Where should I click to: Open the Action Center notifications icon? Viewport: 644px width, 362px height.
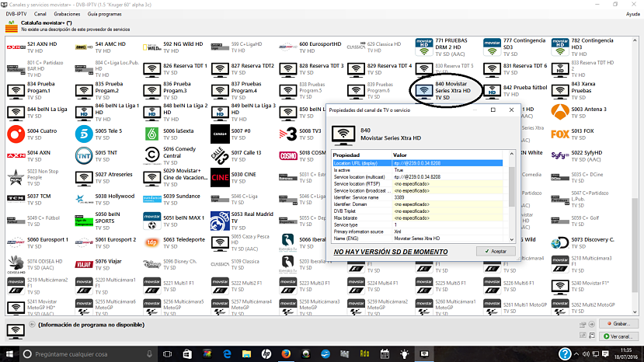pyautogui.click(x=606, y=353)
